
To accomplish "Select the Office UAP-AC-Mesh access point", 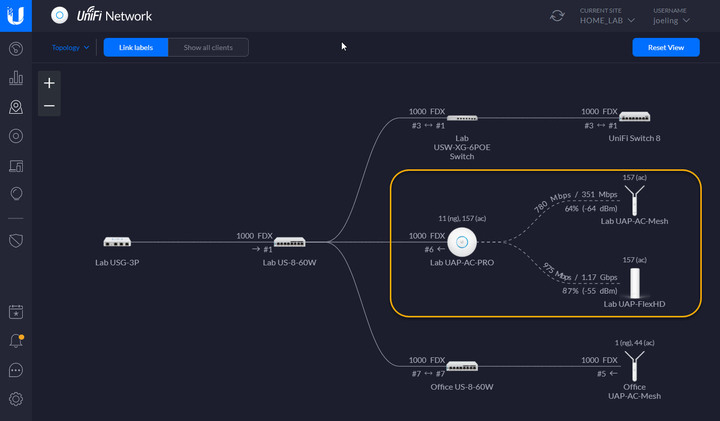I will pyautogui.click(x=634, y=366).
